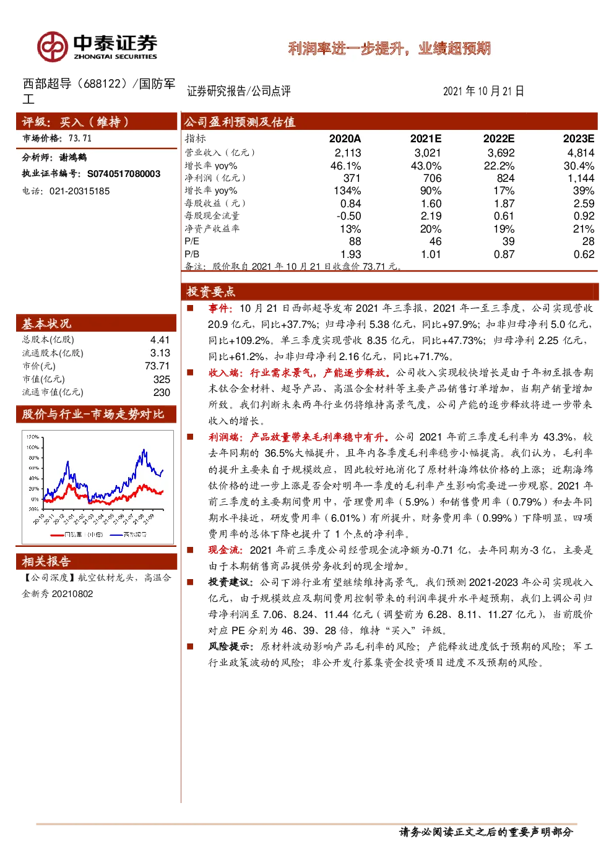The width and height of the screenshot is (614, 868).
Task: Click the Zhongtai Securities logo
Action: [x=97, y=47]
